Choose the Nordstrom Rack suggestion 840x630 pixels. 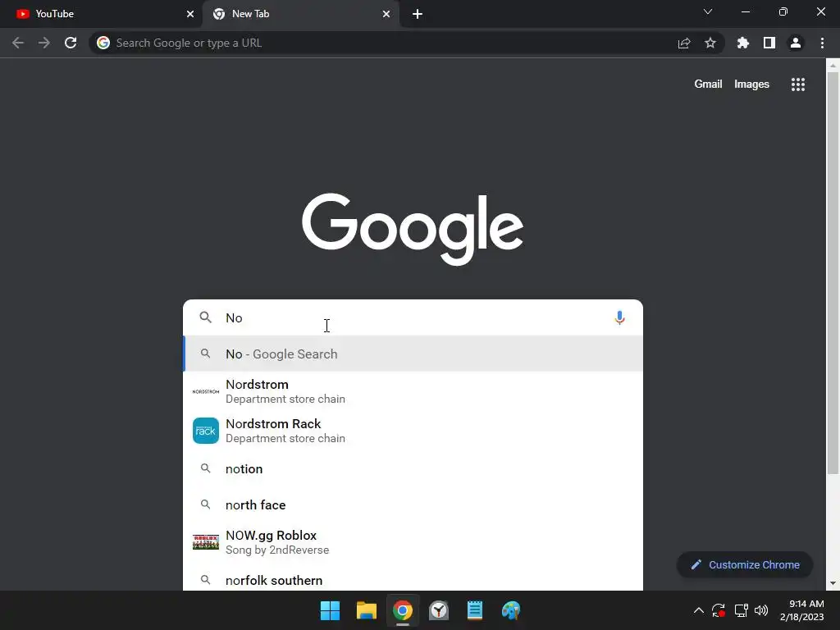click(413, 431)
